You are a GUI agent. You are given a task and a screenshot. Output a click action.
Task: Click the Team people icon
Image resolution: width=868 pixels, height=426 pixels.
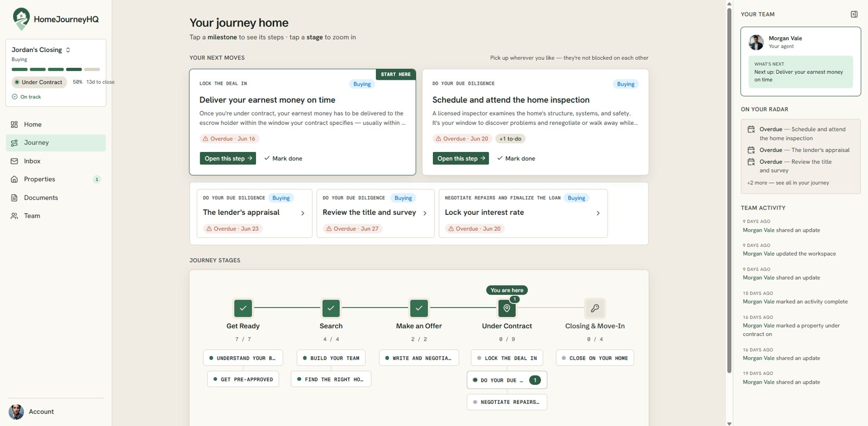[x=15, y=216]
